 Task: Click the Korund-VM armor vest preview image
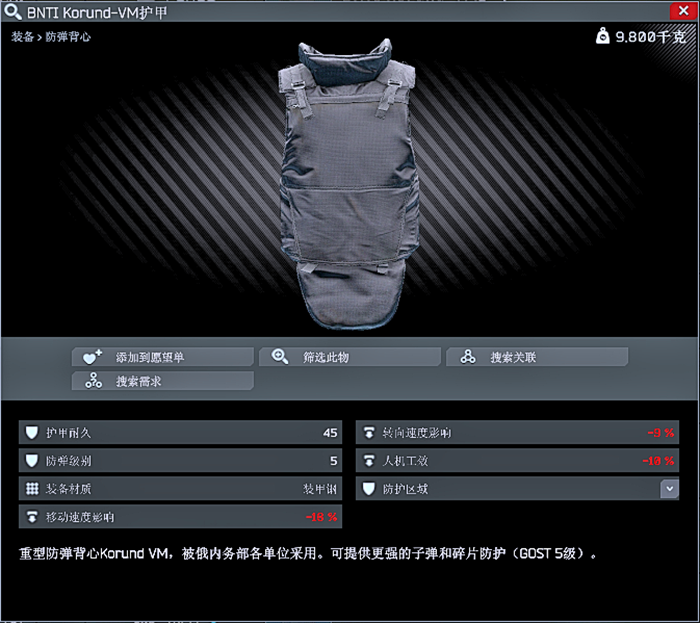(350, 183)
